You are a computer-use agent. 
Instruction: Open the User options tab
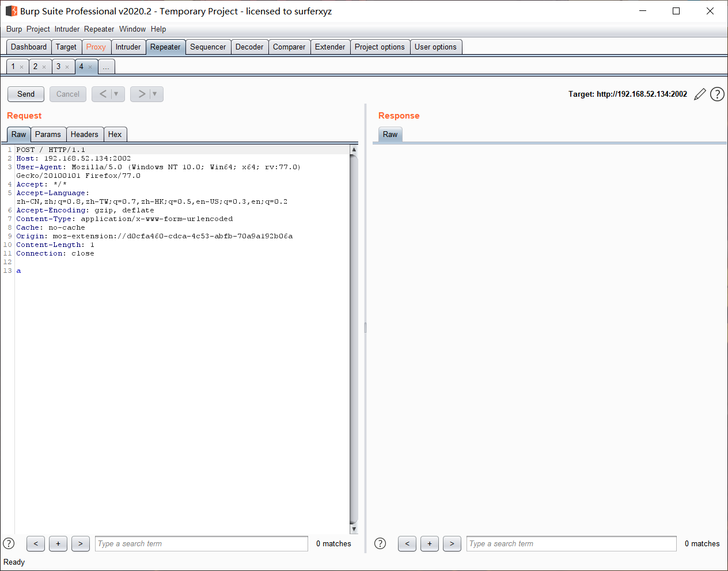[435, 47]
